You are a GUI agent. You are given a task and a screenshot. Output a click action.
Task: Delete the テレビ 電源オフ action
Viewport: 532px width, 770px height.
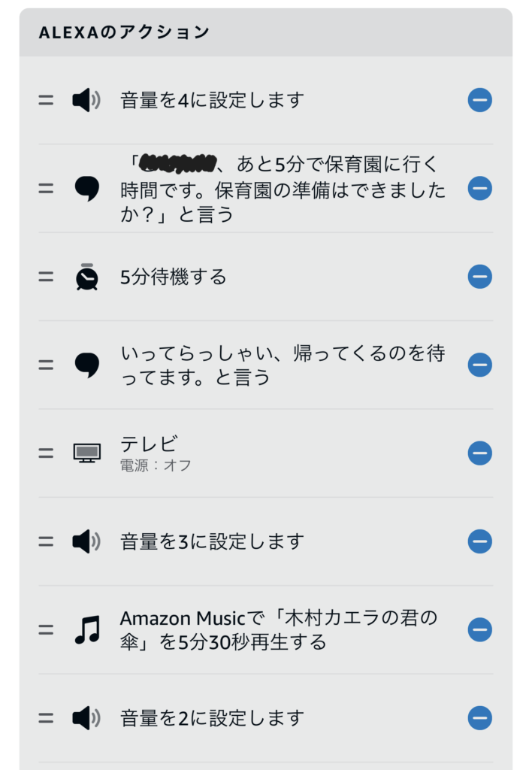[x=479, y=453]
